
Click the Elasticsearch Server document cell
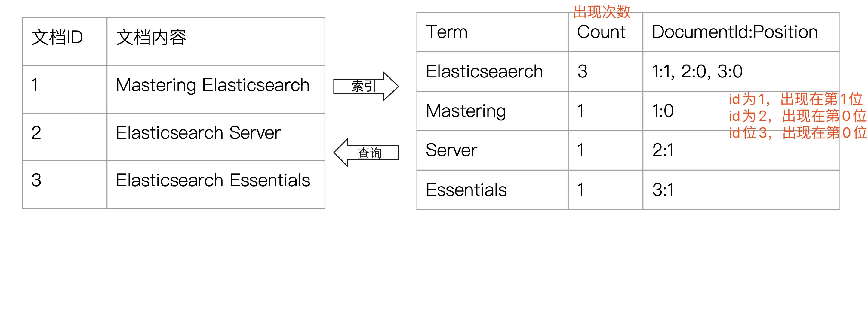click(216, 137)
